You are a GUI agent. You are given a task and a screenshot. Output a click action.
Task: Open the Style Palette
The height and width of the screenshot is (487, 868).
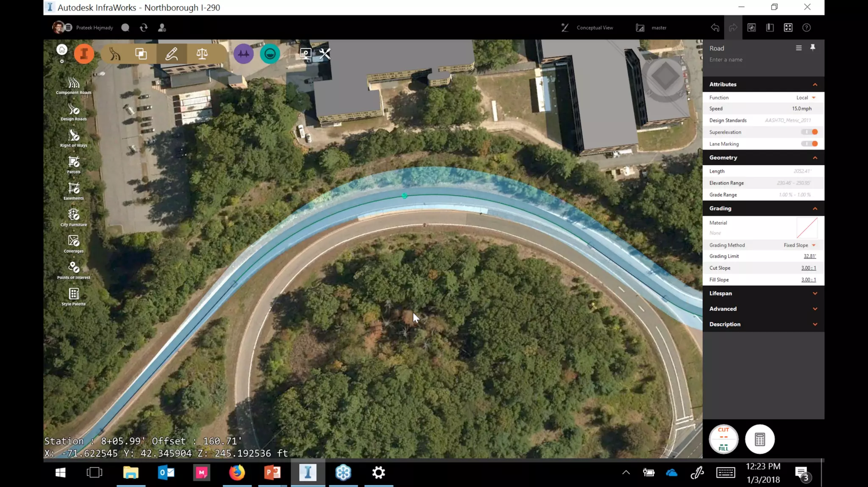(74, 297)
